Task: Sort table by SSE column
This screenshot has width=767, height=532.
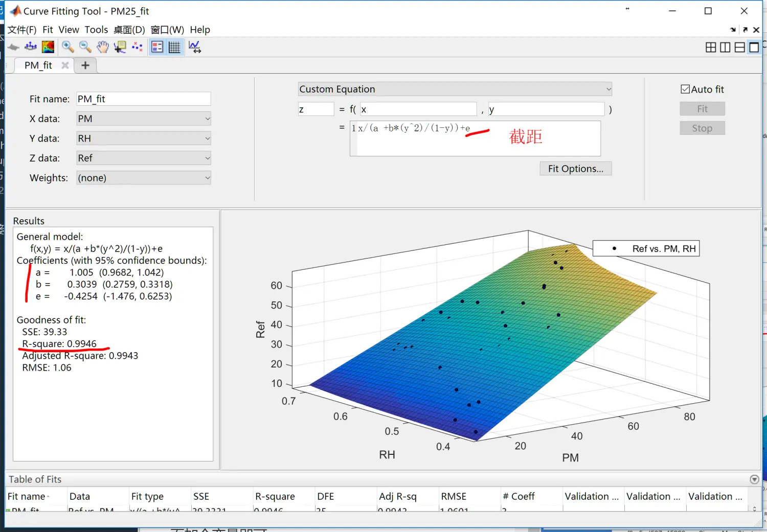Action: point(221,496)
